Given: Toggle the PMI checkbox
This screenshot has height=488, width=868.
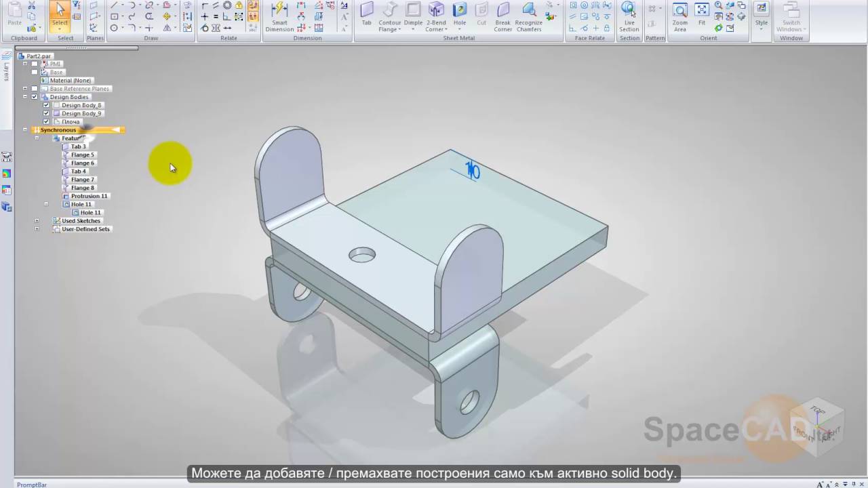Looking at the screenshot, I should [x=35, y=64].
